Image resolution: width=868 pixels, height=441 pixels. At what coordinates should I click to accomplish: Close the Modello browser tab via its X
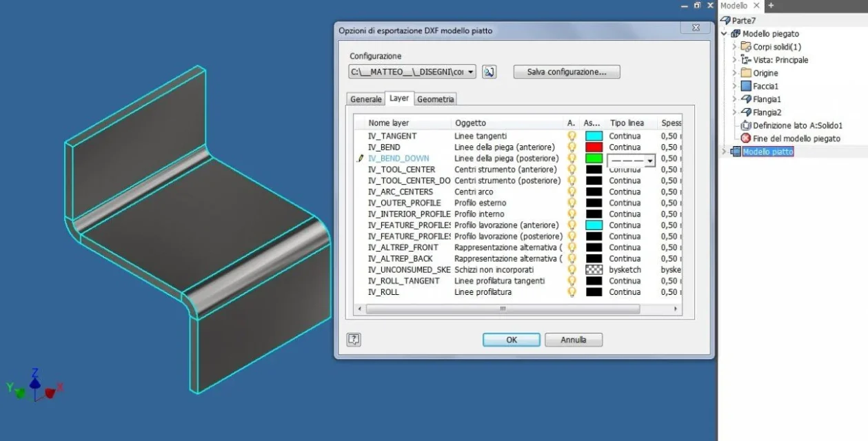tap(758, 6)
